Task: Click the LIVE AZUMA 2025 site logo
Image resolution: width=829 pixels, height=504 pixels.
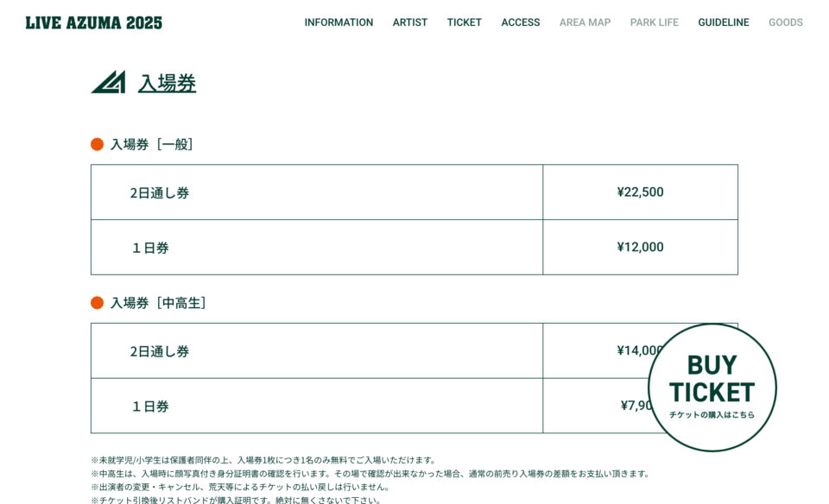Action: (x=93, y=22)
